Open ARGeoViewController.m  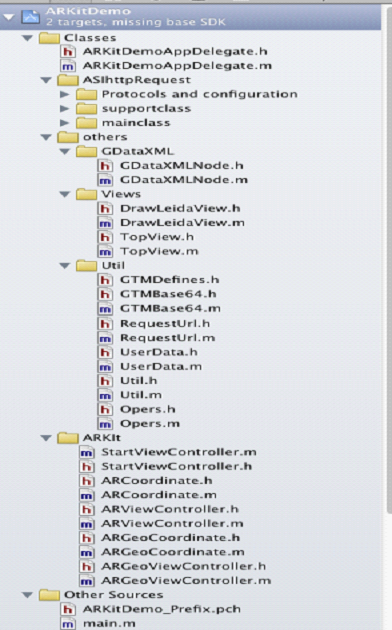click(186, 581)
